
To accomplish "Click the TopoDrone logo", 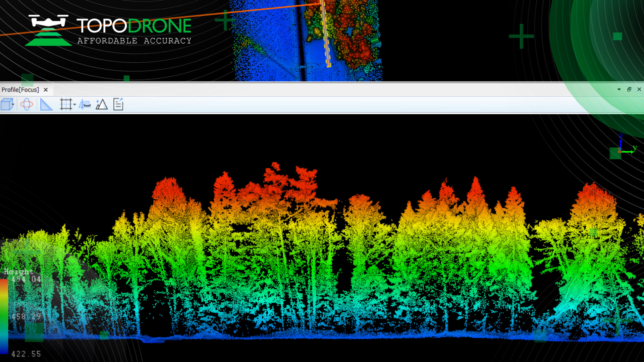I will click(108, 30).
